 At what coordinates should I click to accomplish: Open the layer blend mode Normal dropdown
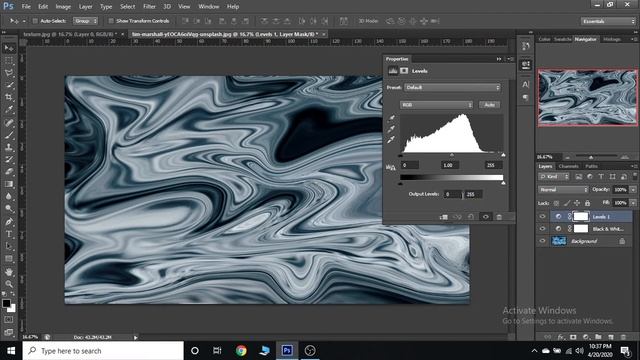pos(563,190)
